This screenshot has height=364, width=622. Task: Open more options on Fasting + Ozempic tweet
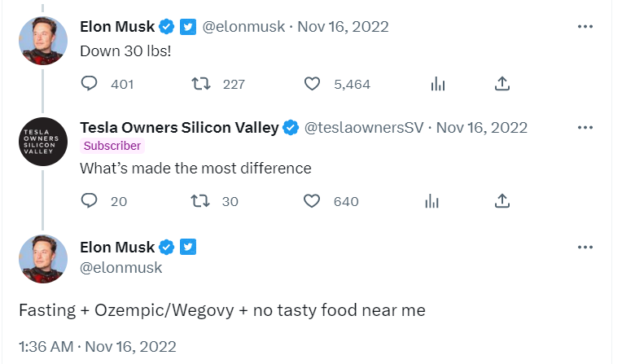[585, 247]
